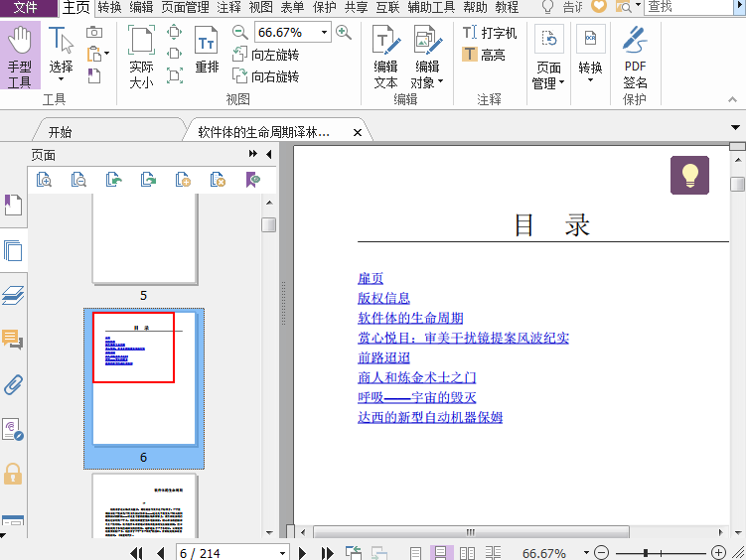Open the Bookmarks side panel icon
This screenshot has height=560, width=746.
(x=13, y=205)
